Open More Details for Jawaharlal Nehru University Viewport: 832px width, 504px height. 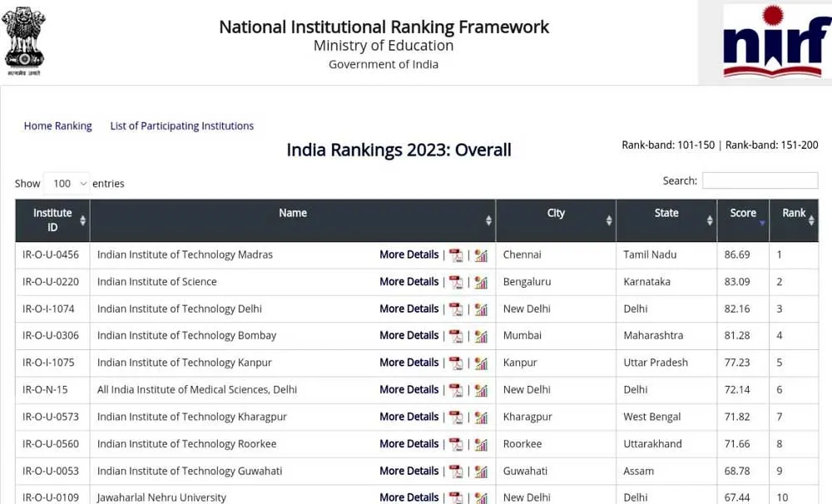(x=409, y=497)
